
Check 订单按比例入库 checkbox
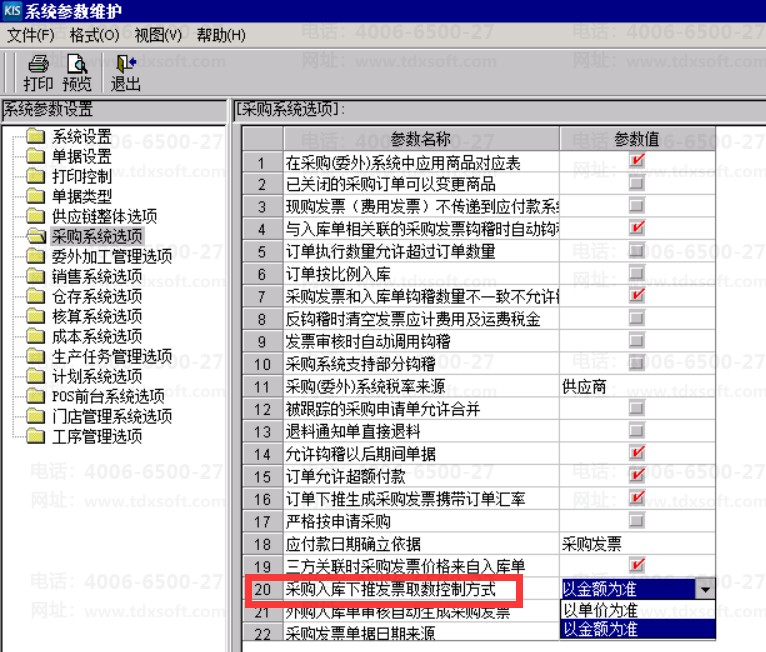coord(637,273)
